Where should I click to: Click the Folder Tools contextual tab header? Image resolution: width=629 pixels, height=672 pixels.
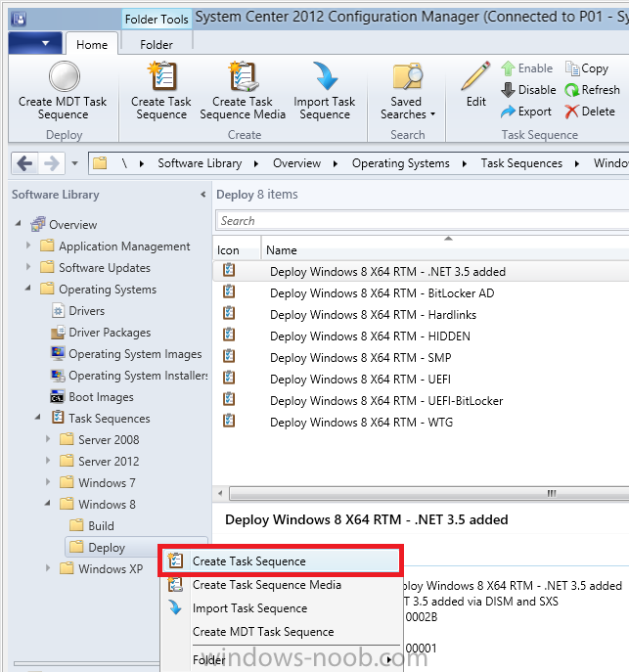pos(157,19)
